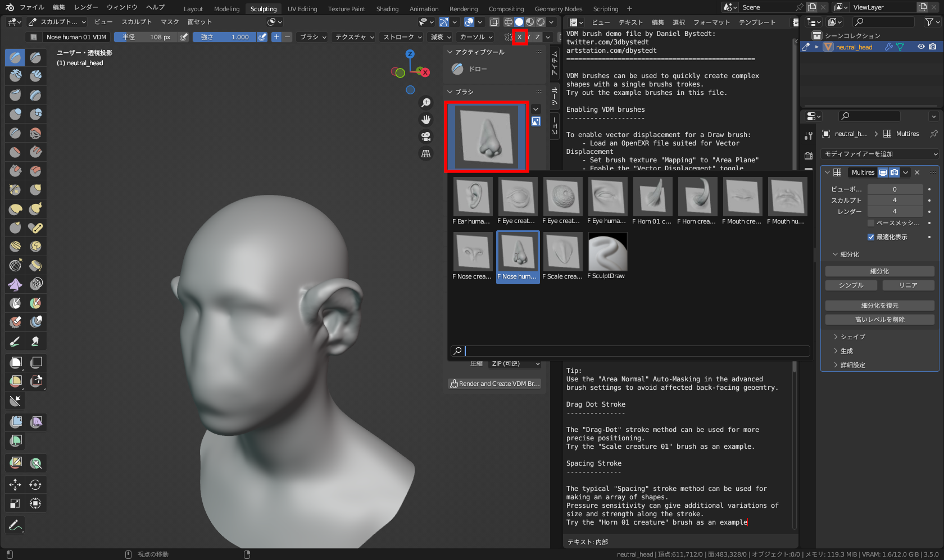Click the pan view hand gizmo
944x560 pixels.
pyautogui.click(x=426, y=120)
